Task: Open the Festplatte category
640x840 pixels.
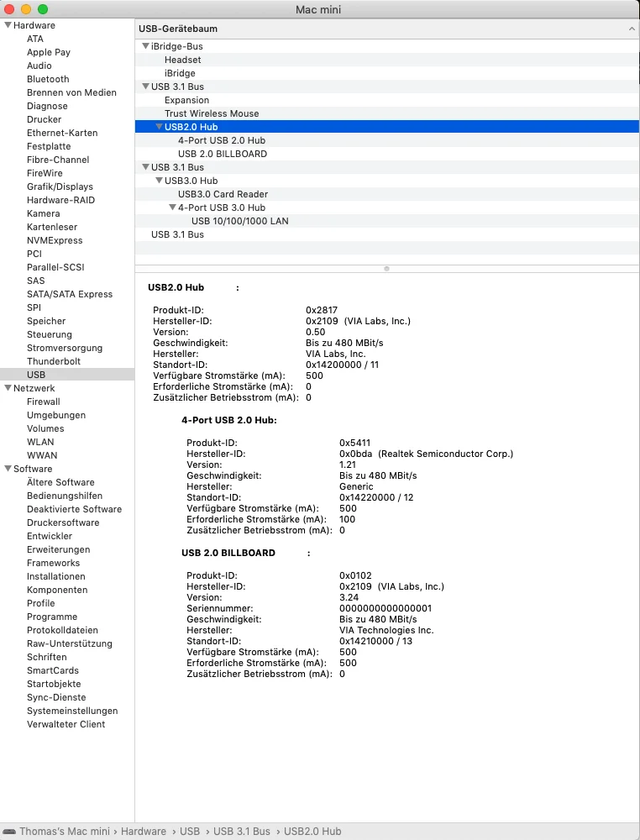Action: pyautogui.click(x=49, y=146)
